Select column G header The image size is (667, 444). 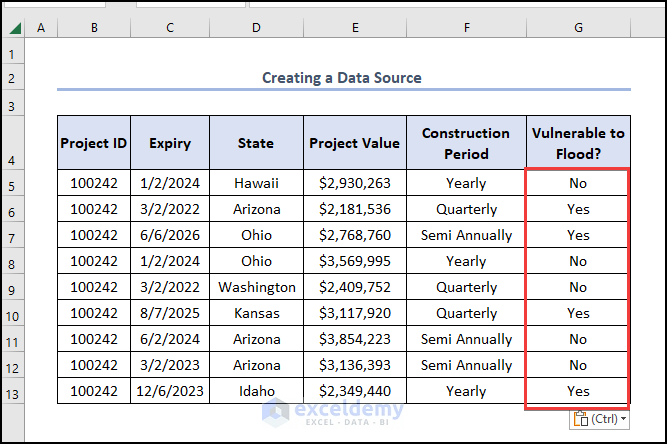click(578, 28)
